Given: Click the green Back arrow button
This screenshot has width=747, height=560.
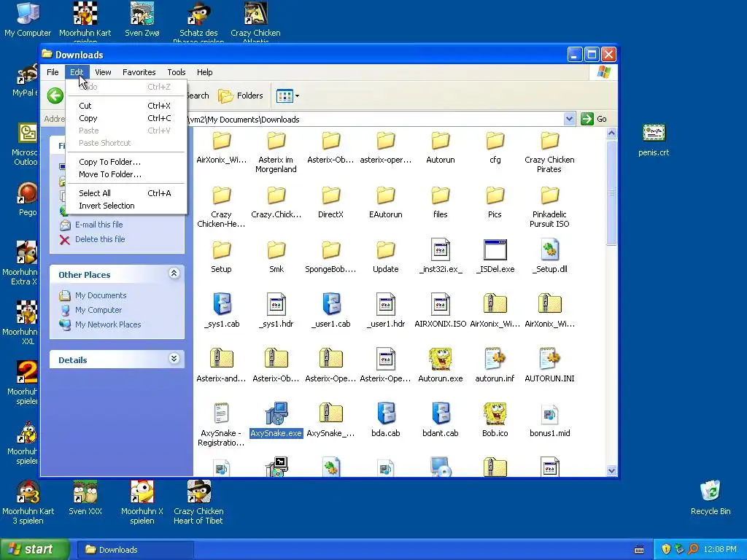Looking at the screenshot, I should tap(55, 96).
